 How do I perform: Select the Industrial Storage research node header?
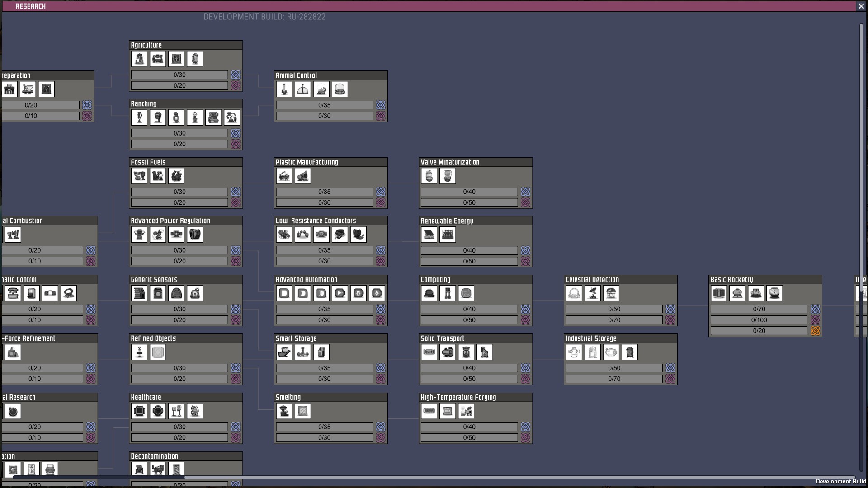(591, 338)
